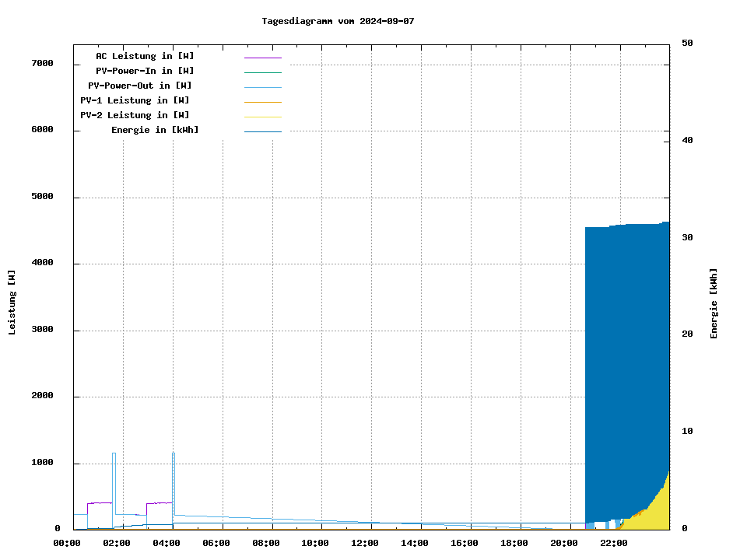The image size is (747, 560).
Task: Click the yellow PV-2 Leistung legend line
Action: point(262,117)
